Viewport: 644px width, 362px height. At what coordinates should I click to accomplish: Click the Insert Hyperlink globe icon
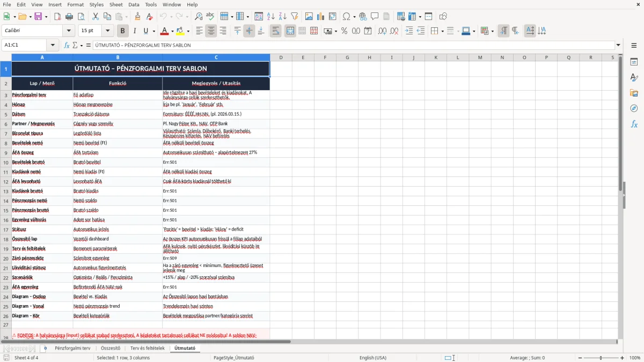[x=363, y=17]
